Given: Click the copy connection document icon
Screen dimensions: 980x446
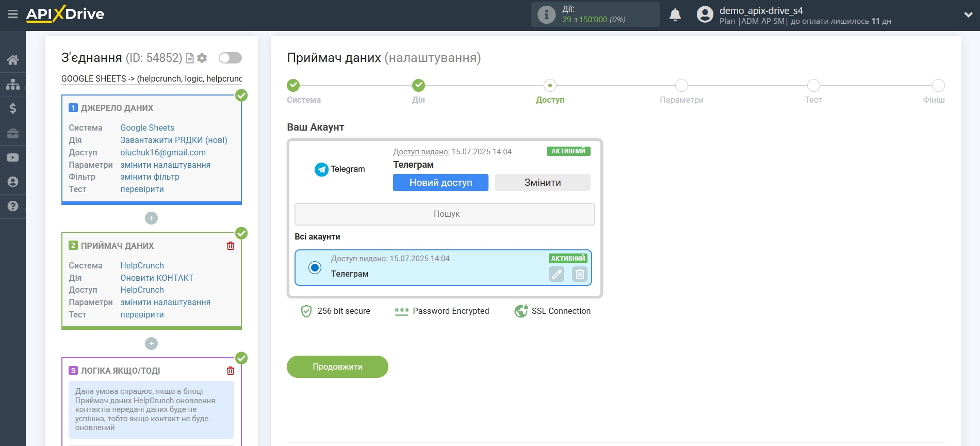Looking at the screenshot, I should (x=190, y=58).
